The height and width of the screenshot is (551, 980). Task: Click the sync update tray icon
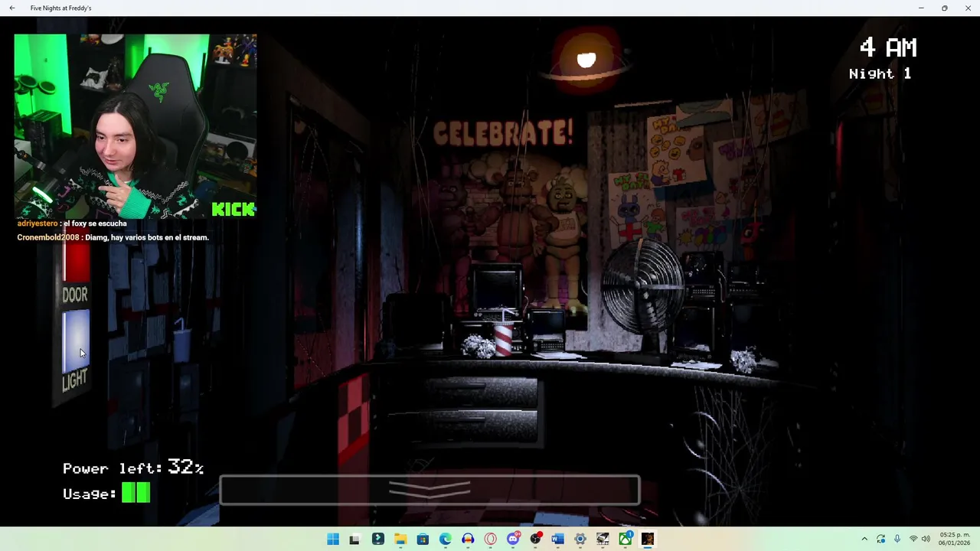pos(880,540)
